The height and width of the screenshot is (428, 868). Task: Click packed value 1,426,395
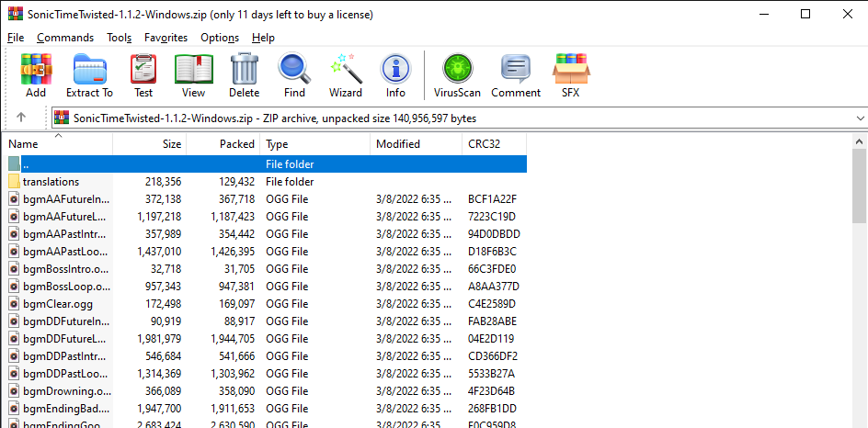coord(233,252)
